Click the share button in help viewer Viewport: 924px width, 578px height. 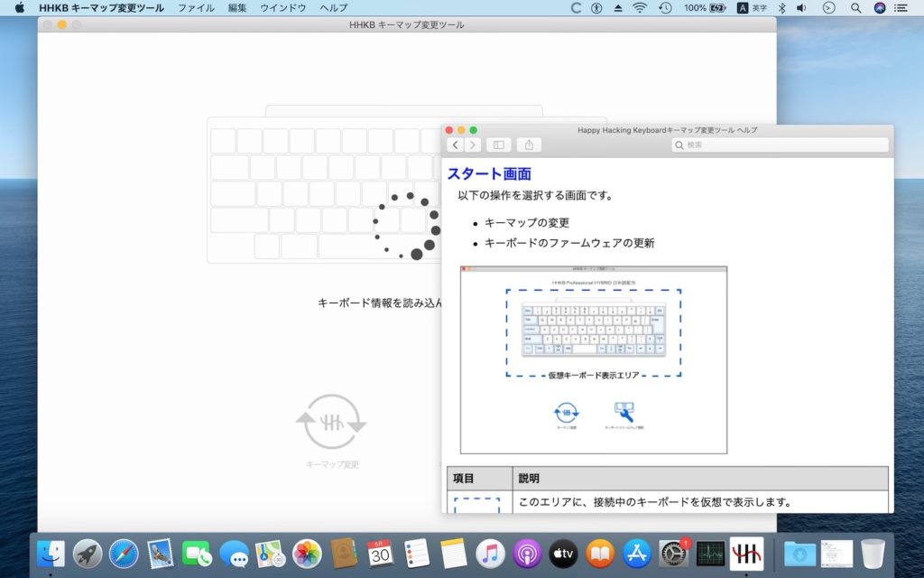coord(529,144)
